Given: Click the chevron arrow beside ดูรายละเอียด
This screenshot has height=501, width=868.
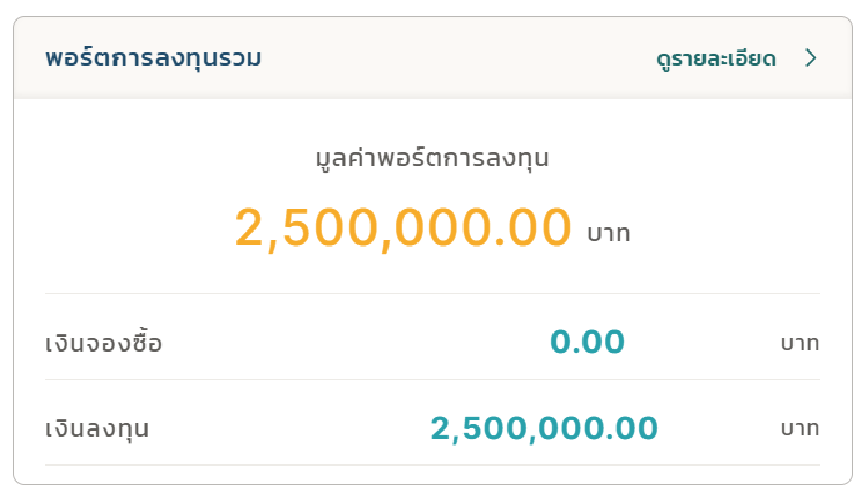Looking at the screenshot, I should 811,58.
